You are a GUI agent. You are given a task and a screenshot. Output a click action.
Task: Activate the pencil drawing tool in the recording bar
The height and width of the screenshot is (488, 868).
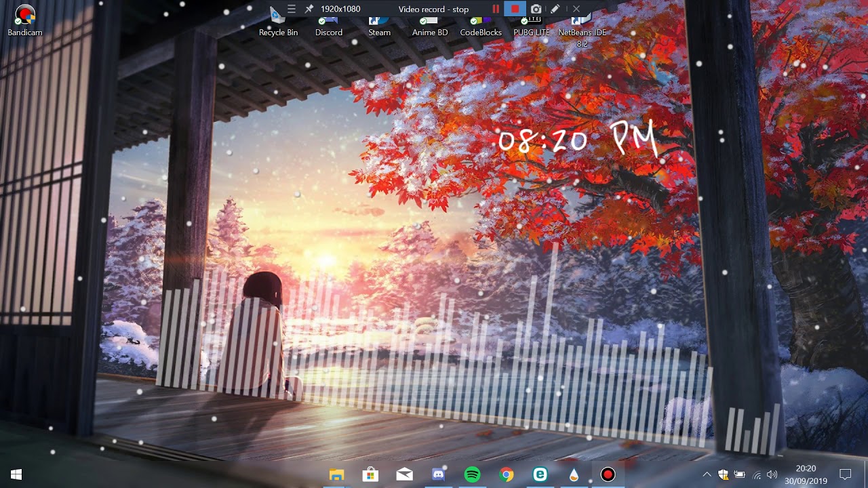555,9
